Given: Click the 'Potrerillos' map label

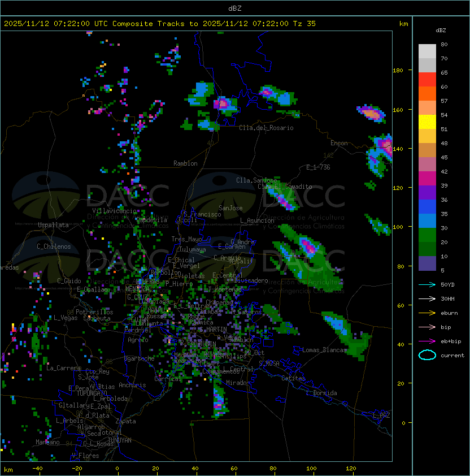Looking at the screenshot, I should click(94, 312).
